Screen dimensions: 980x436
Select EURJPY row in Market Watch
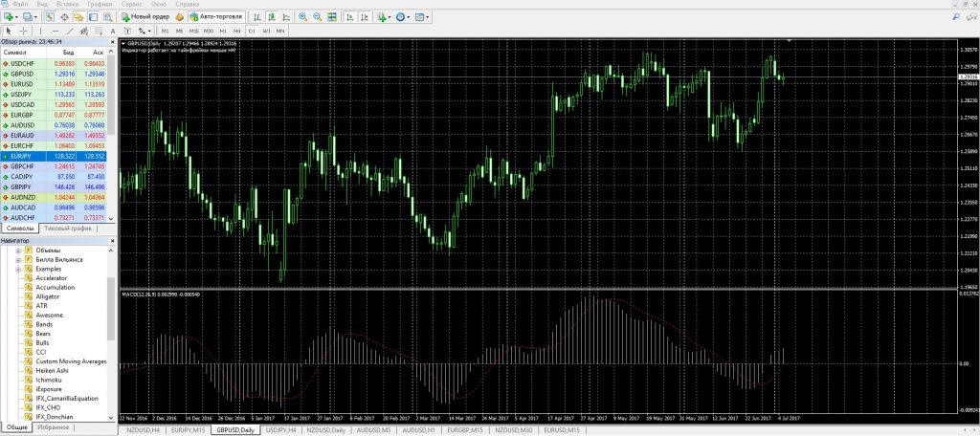(x=54, y=156)
